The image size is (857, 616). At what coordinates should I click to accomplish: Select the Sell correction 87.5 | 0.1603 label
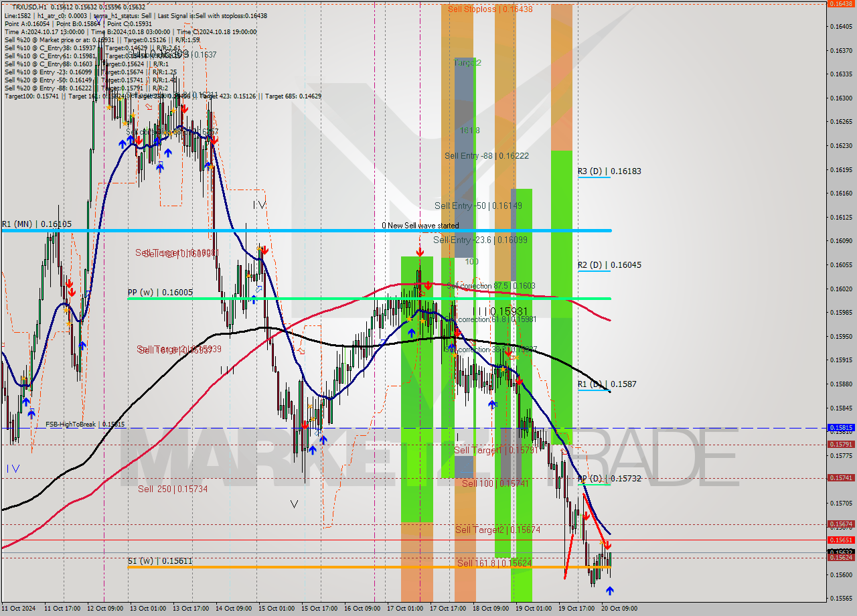point(490,286)
